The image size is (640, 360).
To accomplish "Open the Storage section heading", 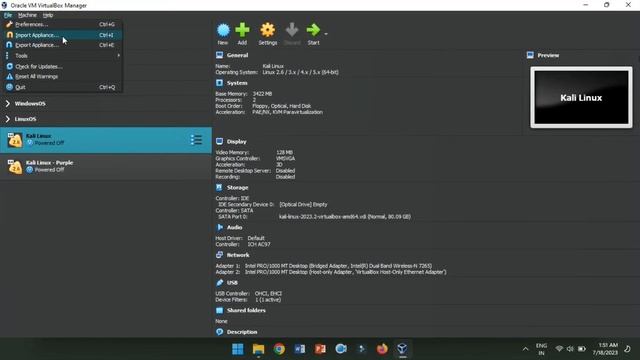I will click(x=238, y=188).
